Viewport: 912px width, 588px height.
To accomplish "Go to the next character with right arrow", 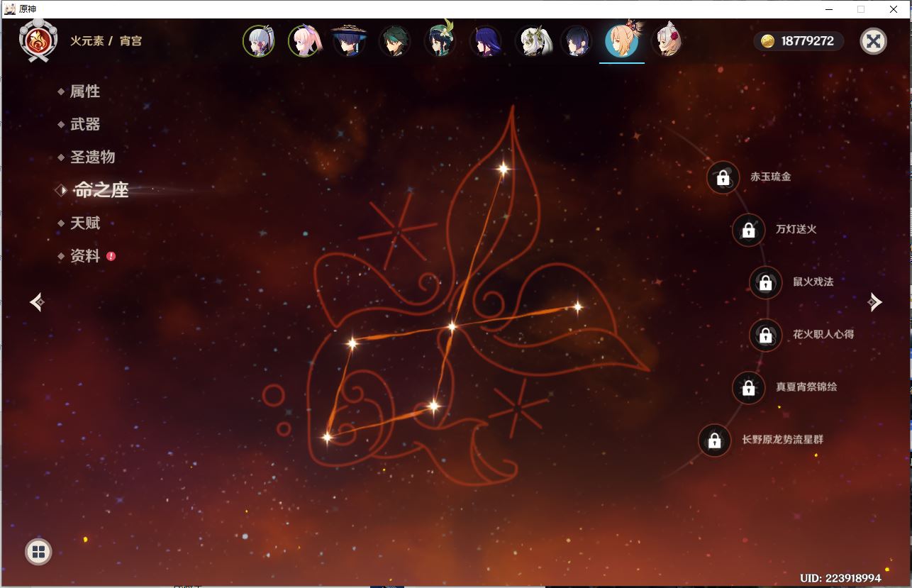I will tap(875, 302).
